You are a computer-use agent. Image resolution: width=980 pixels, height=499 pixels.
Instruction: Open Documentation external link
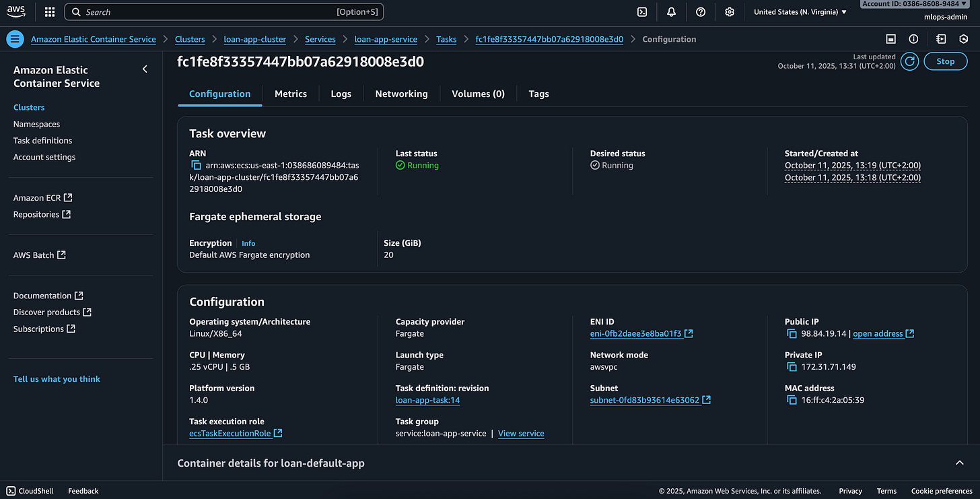tap(48, 296)
